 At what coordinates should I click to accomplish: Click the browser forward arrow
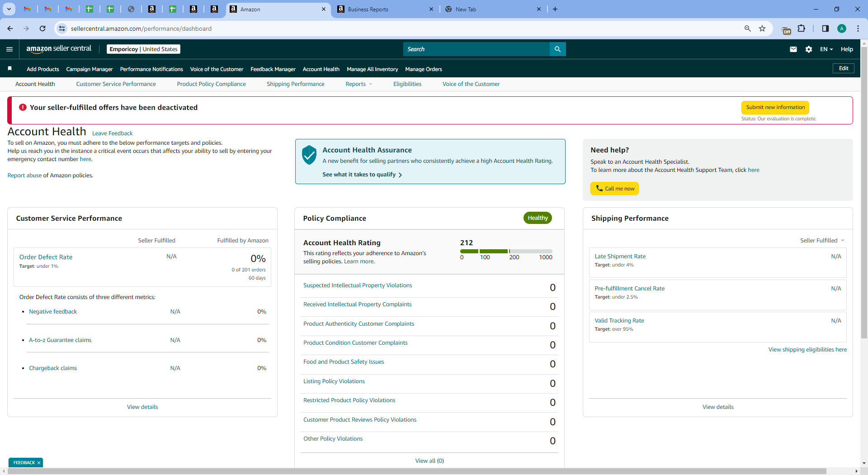pyautogui.click(x=26, y=28)
